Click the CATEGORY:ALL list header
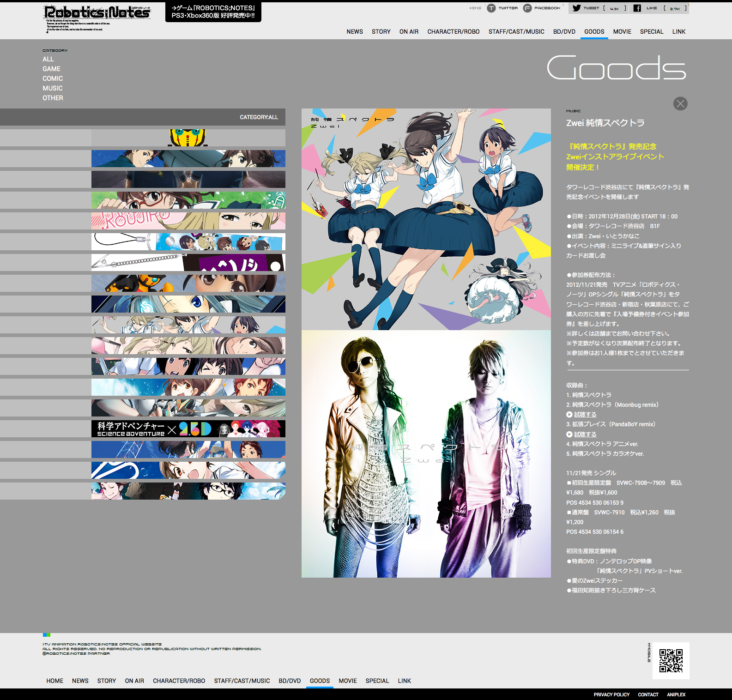 [143, 117]
